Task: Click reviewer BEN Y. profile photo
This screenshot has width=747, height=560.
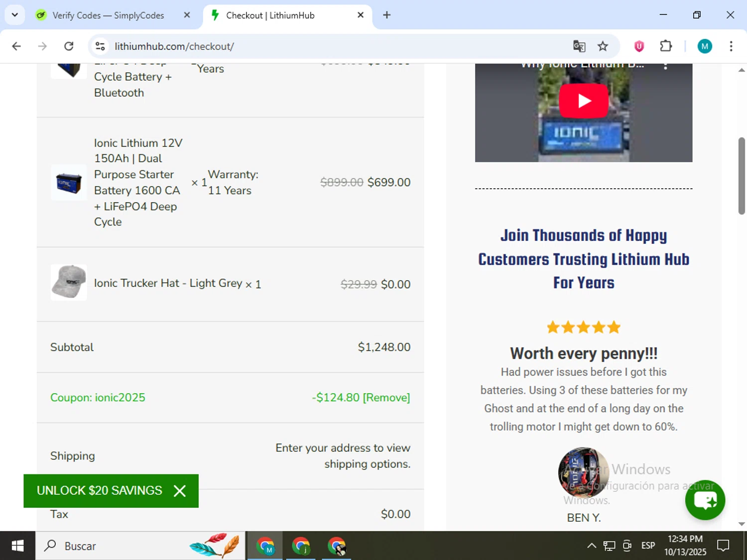Action: click(x=584, y=472)
